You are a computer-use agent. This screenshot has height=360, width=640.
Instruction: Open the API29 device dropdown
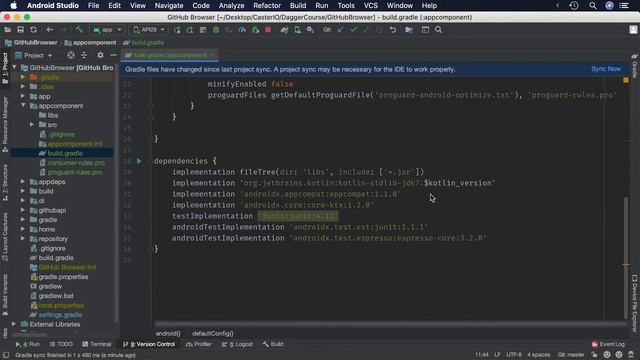click(x=149, y=30)
